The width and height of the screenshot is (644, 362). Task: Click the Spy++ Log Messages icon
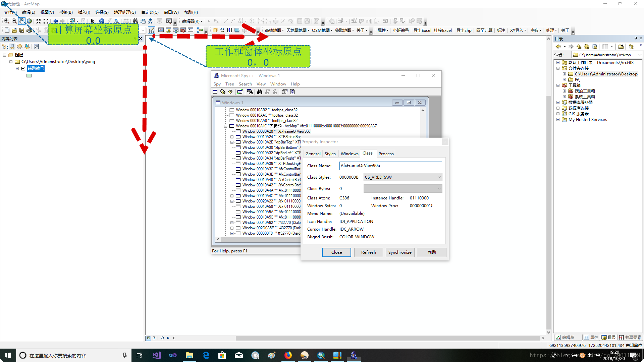(240, 92)
